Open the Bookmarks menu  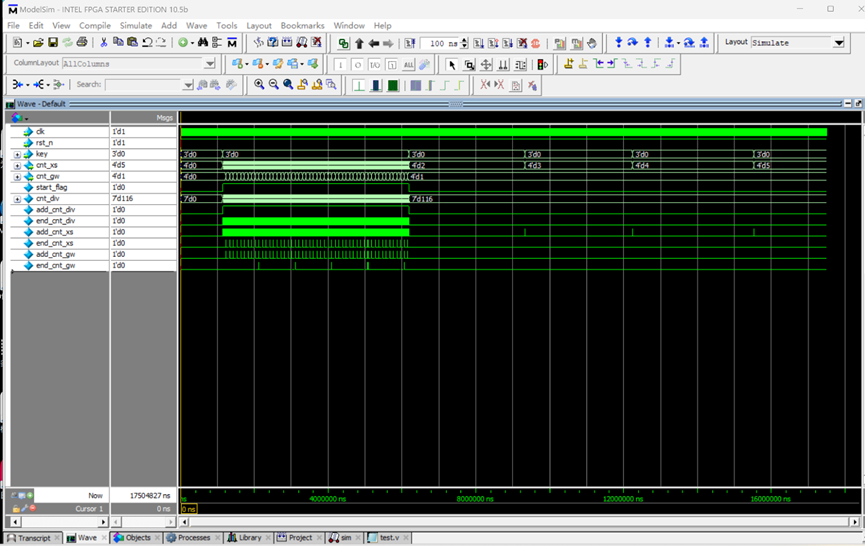click(x=302, y=25)
